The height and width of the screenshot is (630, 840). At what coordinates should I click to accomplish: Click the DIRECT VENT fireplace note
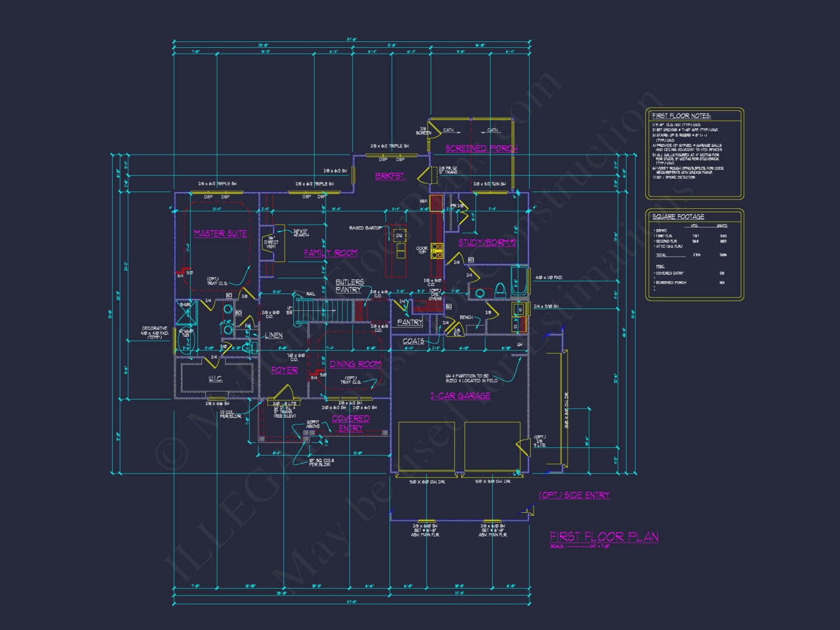point(271,242)
